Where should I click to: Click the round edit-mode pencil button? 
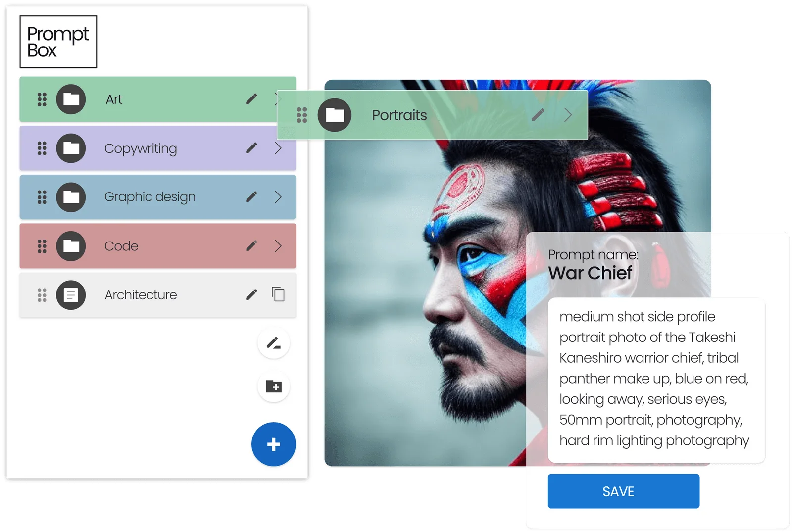coord(274,343)
